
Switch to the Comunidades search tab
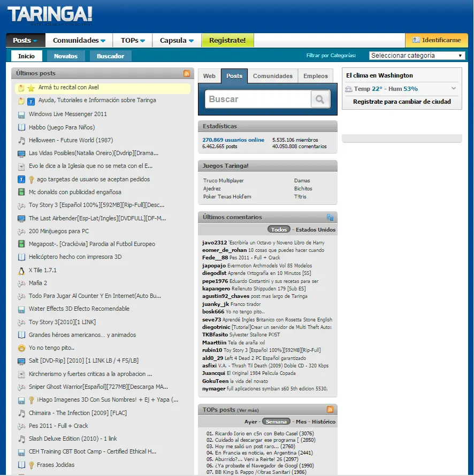pos(273,76)
